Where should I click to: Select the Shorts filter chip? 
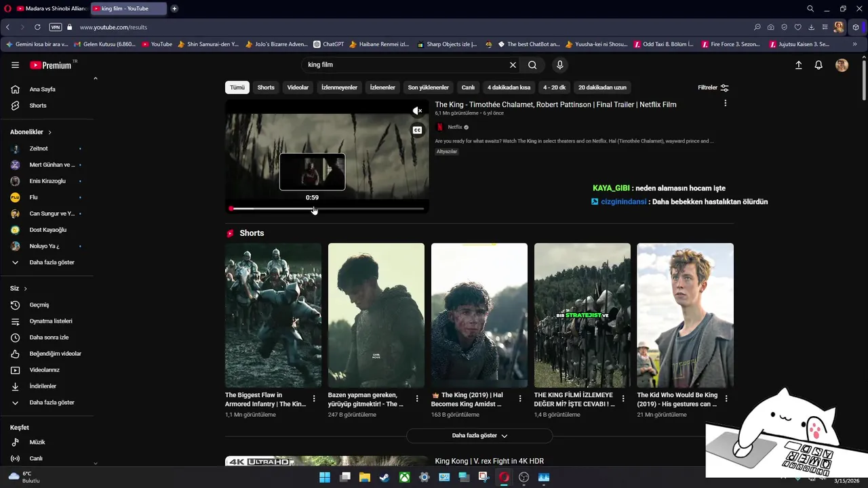tap(266, 87)
